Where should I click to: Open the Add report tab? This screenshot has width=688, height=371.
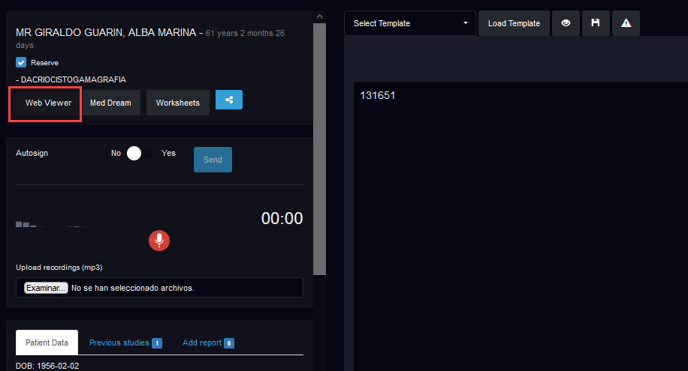click(208, 343)
